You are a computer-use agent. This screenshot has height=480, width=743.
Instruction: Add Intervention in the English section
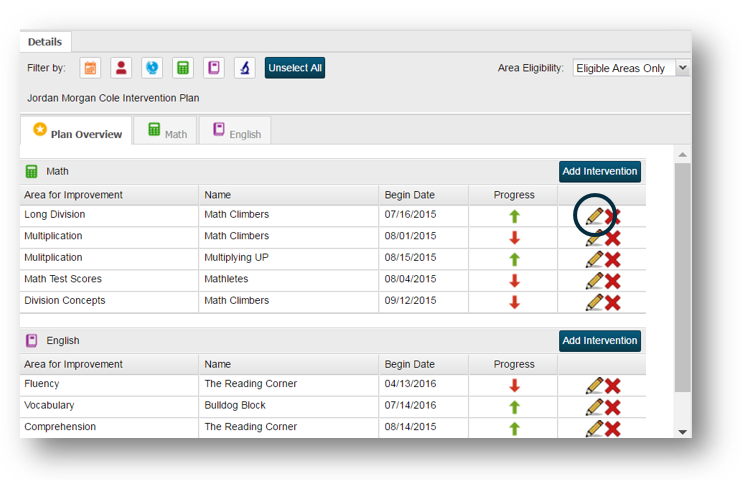tap(599, 341)
